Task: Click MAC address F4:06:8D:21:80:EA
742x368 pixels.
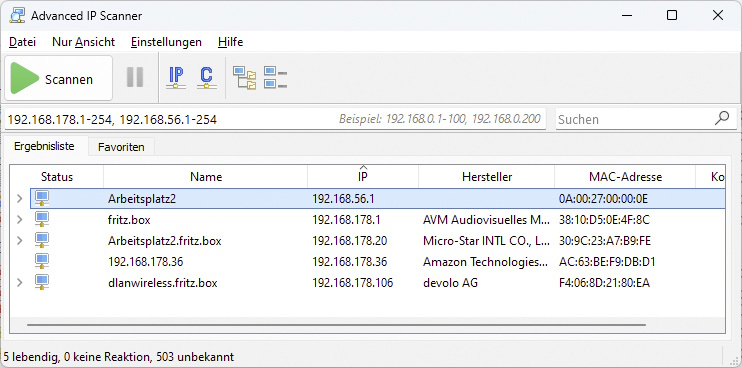Action: coord(604,283)
